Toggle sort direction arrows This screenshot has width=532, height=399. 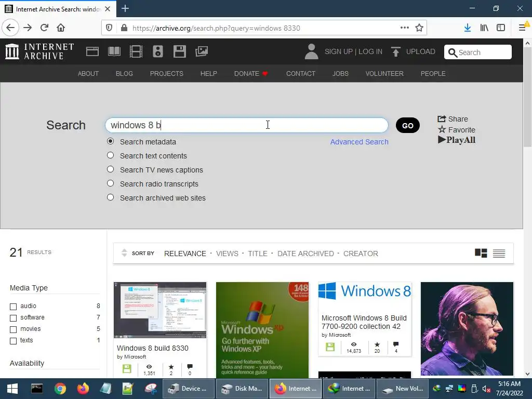[124, 253]
